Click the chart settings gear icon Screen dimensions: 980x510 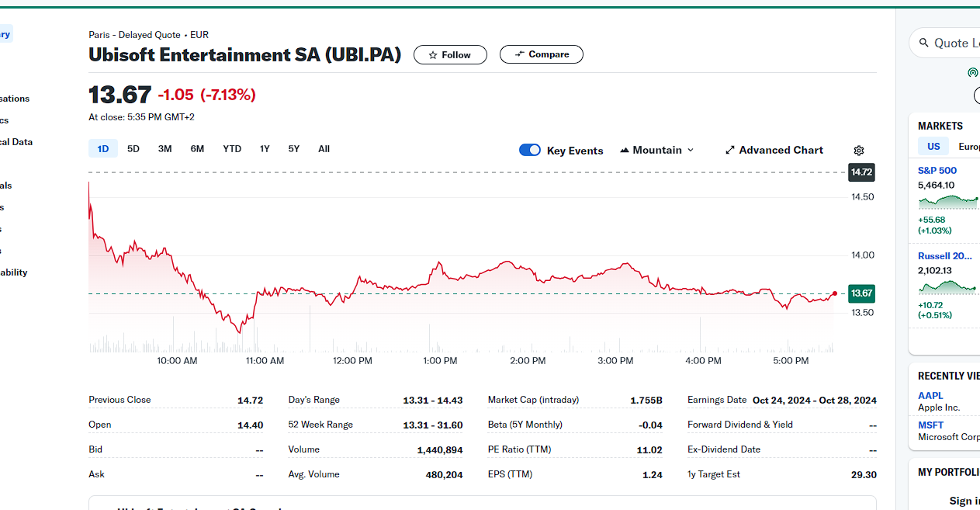[x=858, y=151]
